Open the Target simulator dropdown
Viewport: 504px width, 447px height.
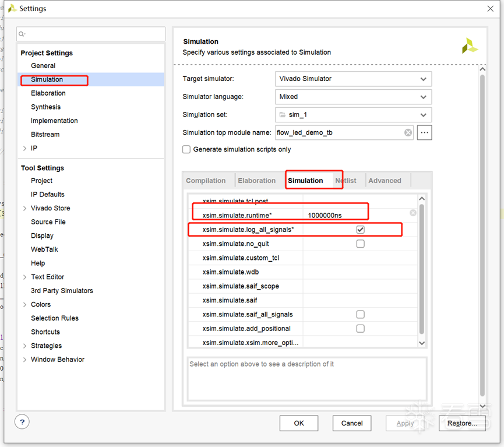pyautogui.click(x=353, y=79)
